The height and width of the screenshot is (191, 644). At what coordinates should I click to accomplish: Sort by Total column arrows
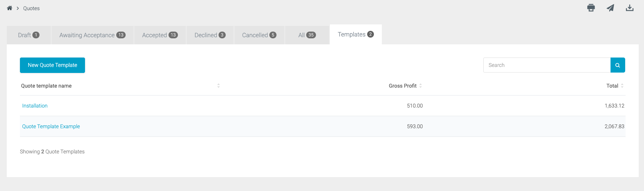pos(622,86)
